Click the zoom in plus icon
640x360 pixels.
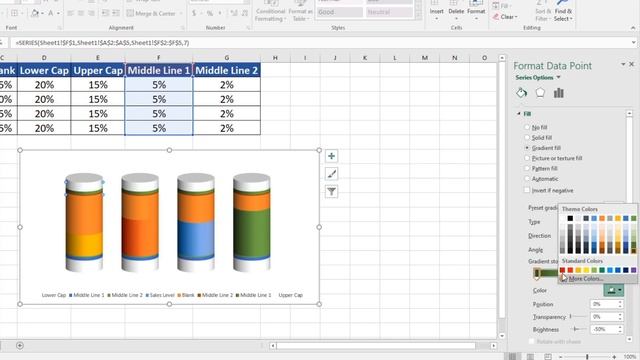614,357
